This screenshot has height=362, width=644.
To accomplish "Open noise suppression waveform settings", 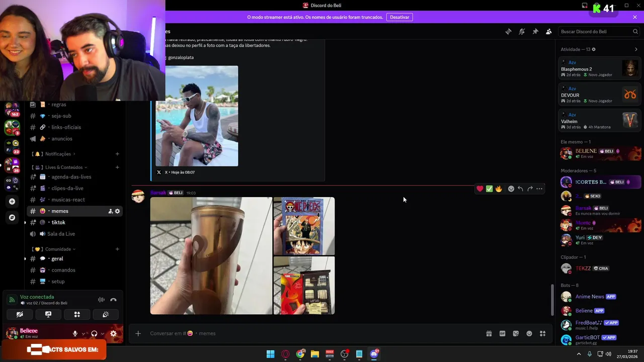I will 101,300.
